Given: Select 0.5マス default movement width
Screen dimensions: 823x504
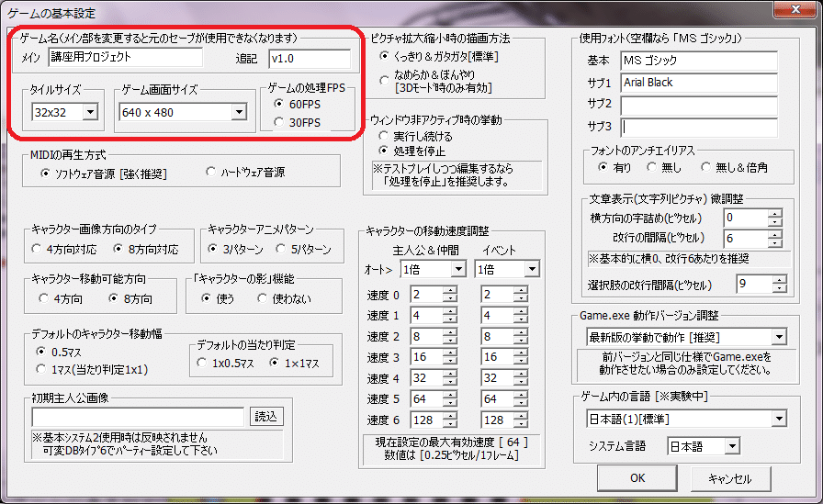Looking at the screenshot, I should pos(41,352).
